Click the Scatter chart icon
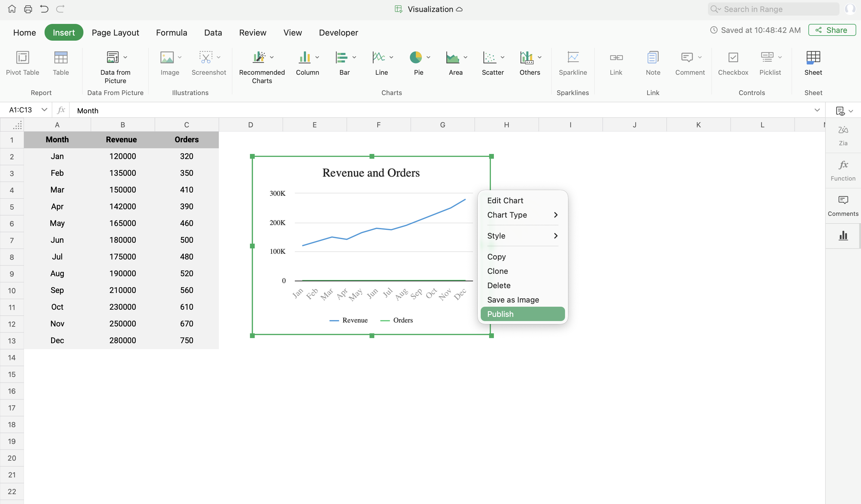 click(x=489, y=58)
